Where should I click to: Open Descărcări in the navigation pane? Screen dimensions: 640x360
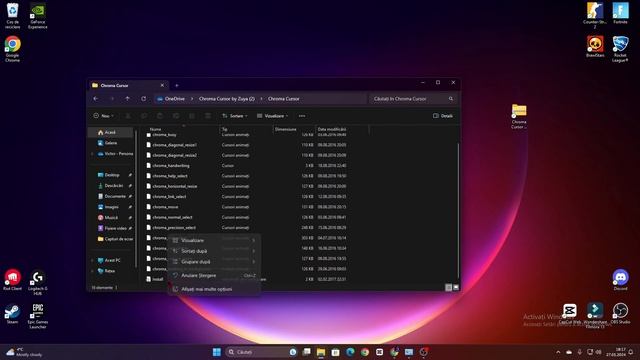(x=112, y=185)
